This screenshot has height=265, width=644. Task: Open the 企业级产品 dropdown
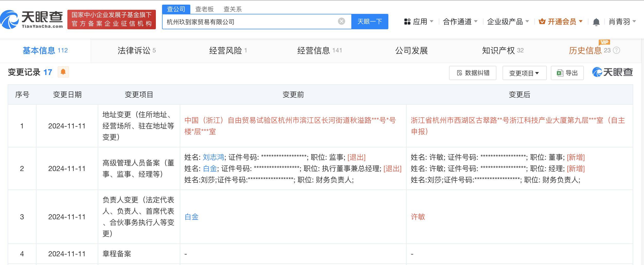click(x=508, y=22)
